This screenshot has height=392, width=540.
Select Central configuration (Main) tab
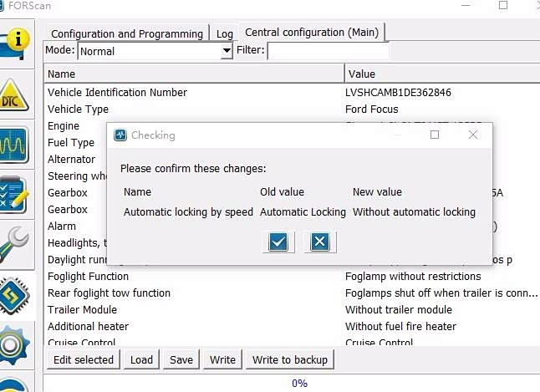point(312,33)
